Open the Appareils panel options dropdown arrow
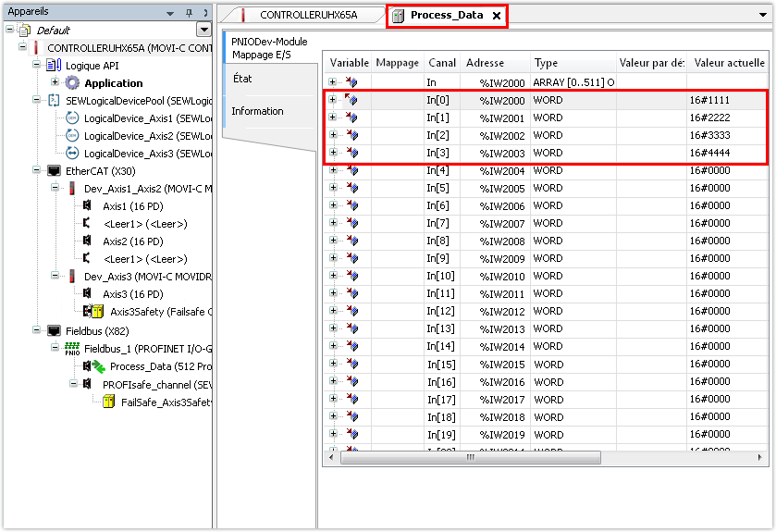776x532 pixels. pos(172,12)
